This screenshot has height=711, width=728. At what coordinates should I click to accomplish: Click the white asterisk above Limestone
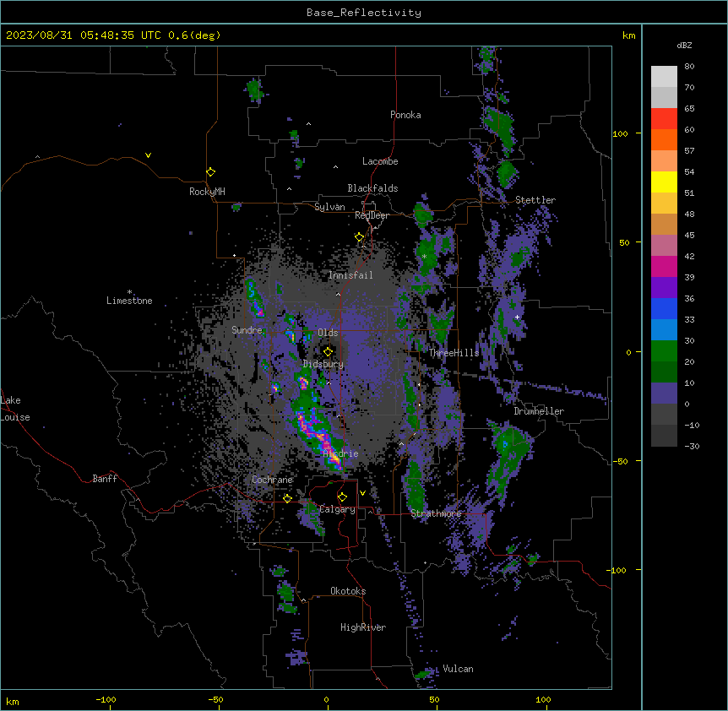[x=129, y=292]
